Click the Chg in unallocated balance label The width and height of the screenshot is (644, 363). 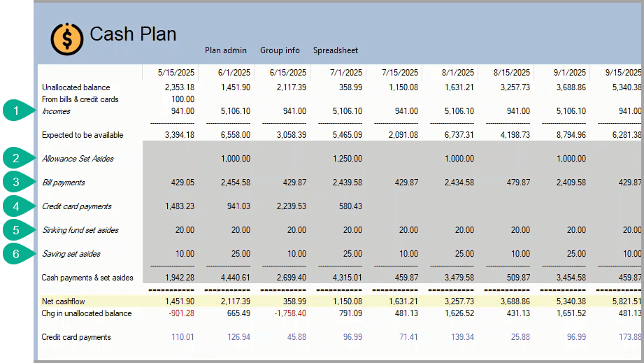point(87,314)
